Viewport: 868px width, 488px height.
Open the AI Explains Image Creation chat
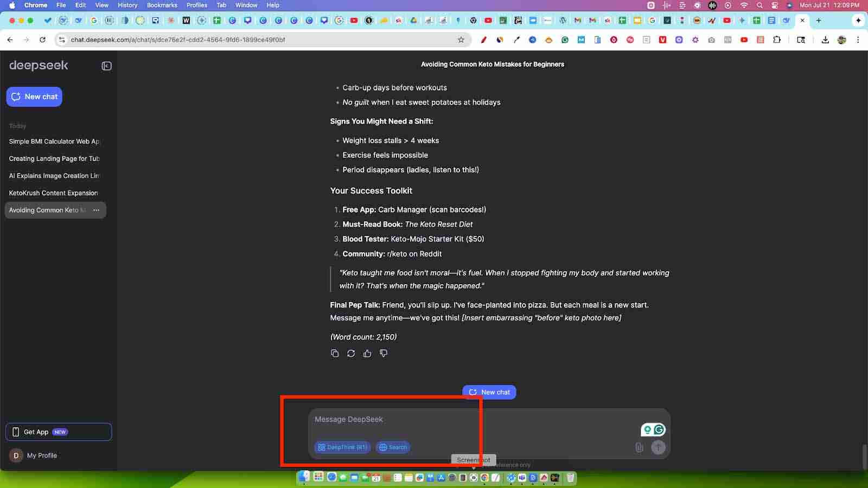[54, 176]
